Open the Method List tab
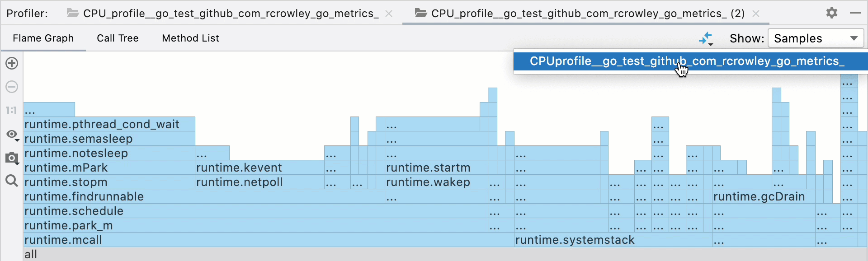Image resolution: width=868 pixels, height=261 pixels. (x=190, y=38)
